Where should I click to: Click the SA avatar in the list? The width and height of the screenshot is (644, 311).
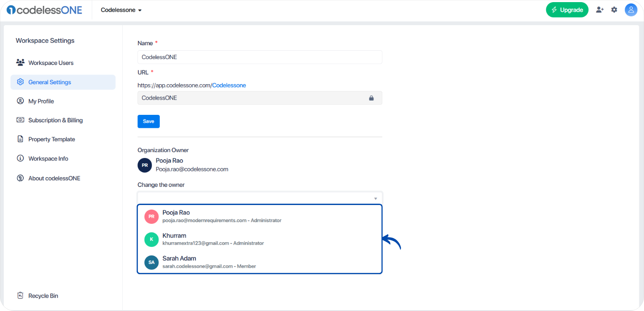tap(152, 262)
